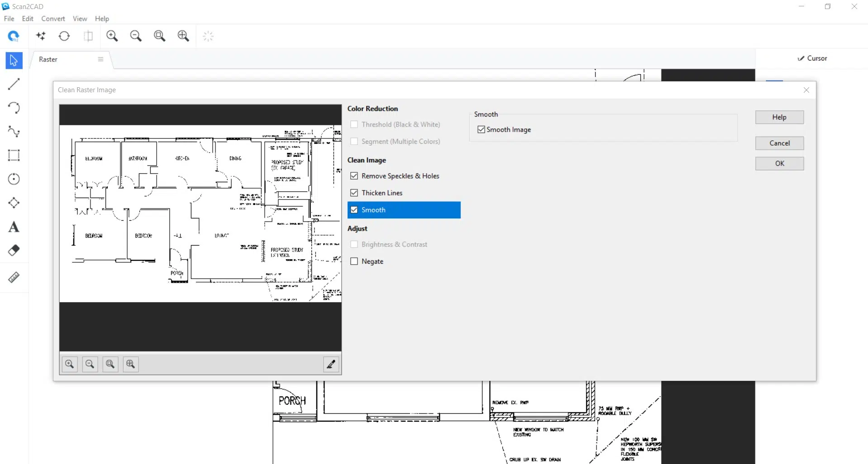Select the Eraser tool
The height and width of the screenshot is (464, 868).
pos(14,250)
